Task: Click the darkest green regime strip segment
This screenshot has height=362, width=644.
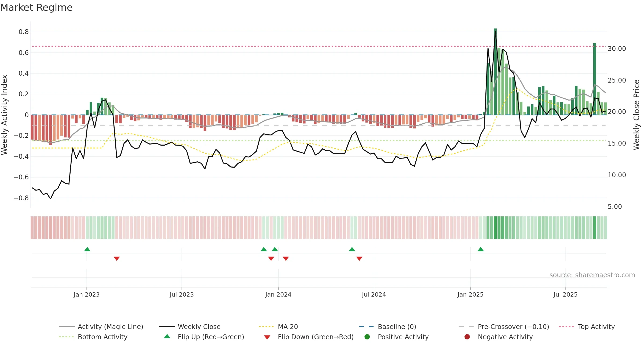Action: pos(495,228)
